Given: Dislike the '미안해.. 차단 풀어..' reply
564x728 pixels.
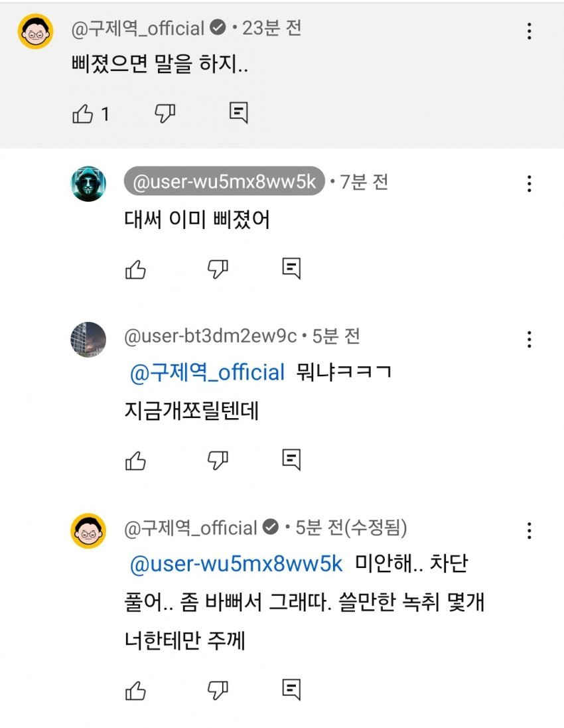Looking at the screenshot, I should coord(218,690).
